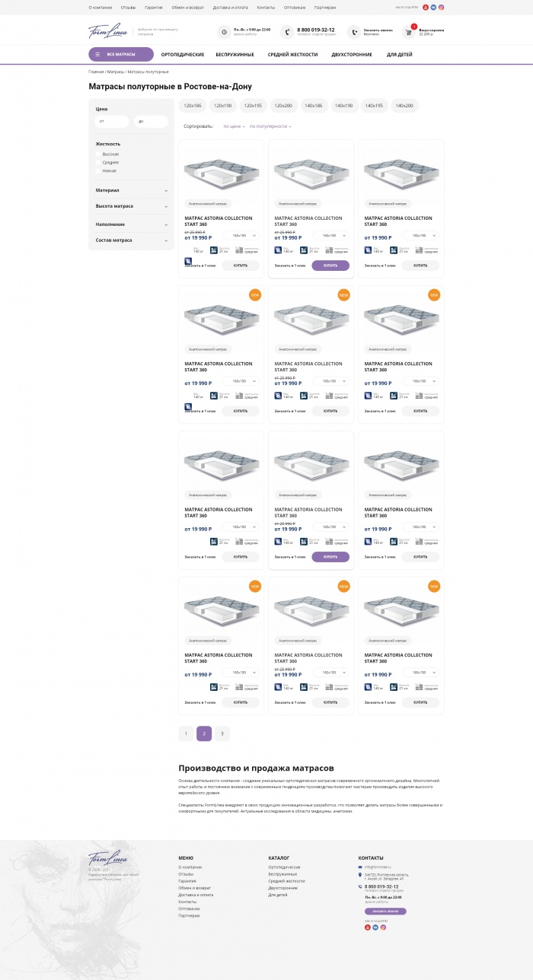533x980 pixels.
Task: Open the 'по цене' sort dropdown
Action: click(x=234, y=126)
